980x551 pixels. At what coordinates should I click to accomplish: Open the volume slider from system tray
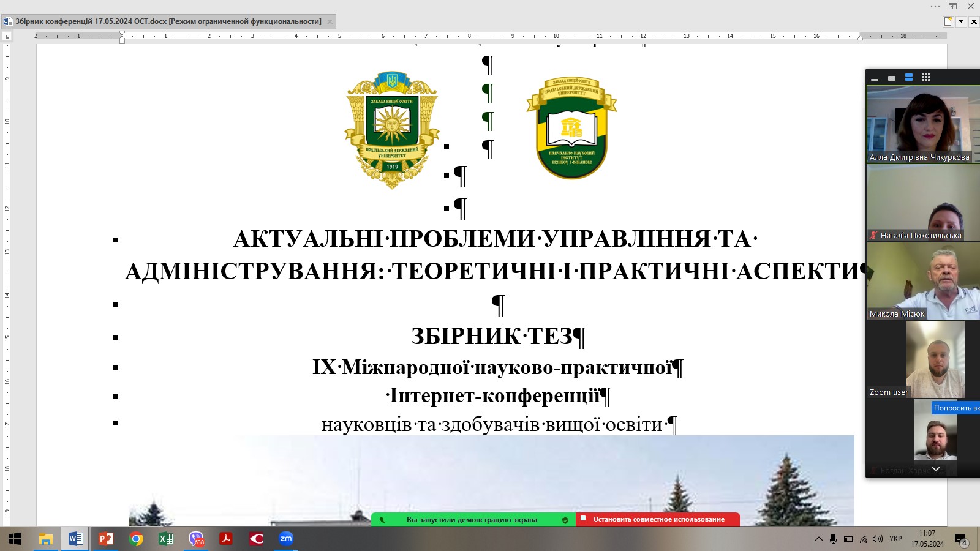(x=878, y=539)
